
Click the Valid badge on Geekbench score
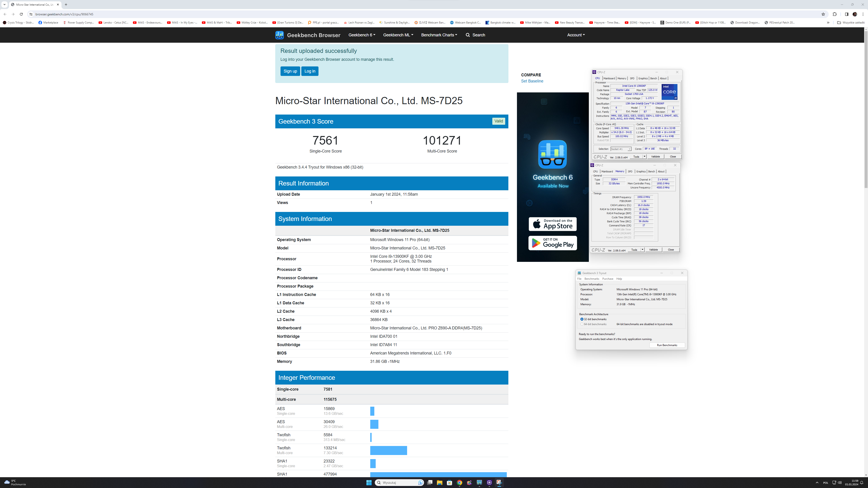tap(498, 121)
